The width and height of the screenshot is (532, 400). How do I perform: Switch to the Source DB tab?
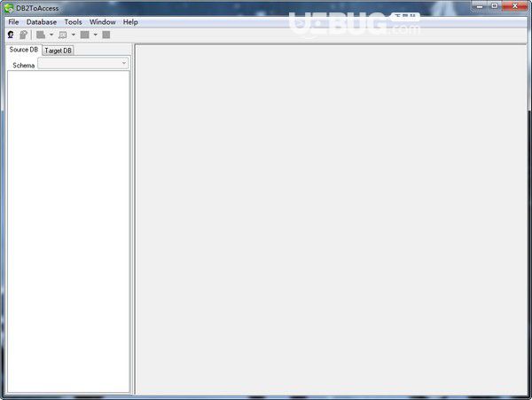(x=23, y=50)
